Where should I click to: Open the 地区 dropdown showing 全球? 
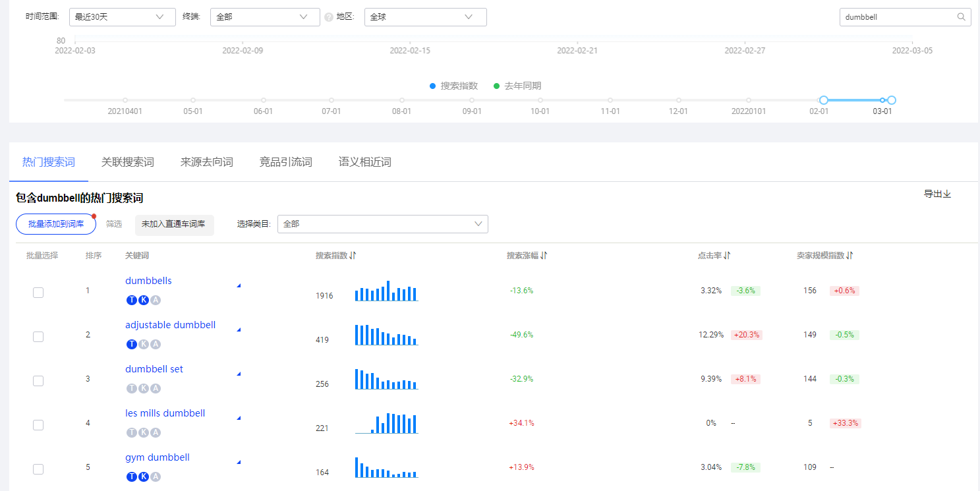pyautogui.click(x=425, y=16)
